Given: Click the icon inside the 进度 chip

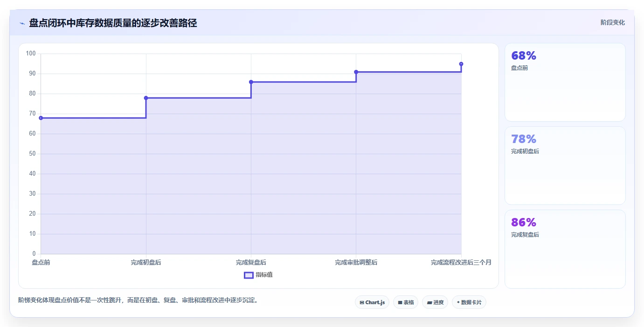Looking at the screenshot, I should point(429,303).
